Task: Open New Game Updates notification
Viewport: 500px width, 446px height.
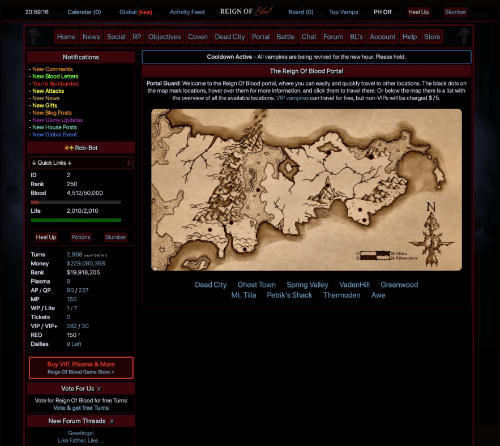Action: pyautogui.click(x=58, y=120)
